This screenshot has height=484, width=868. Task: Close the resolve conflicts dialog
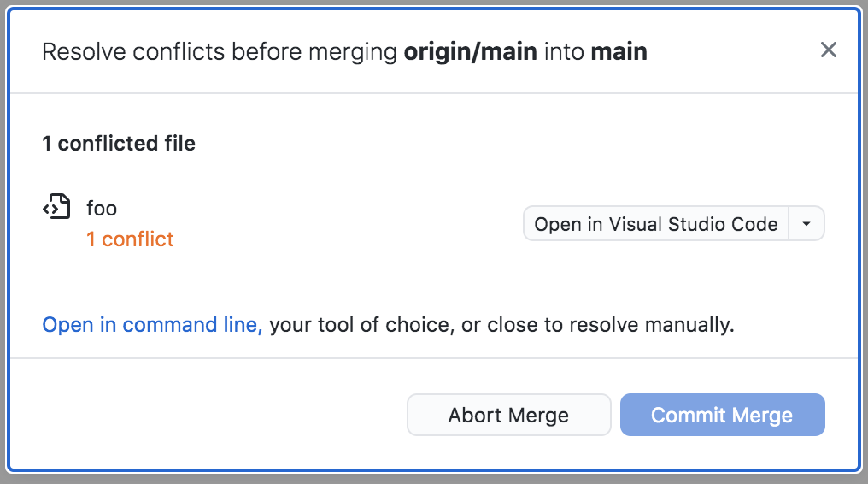(828, 50)
